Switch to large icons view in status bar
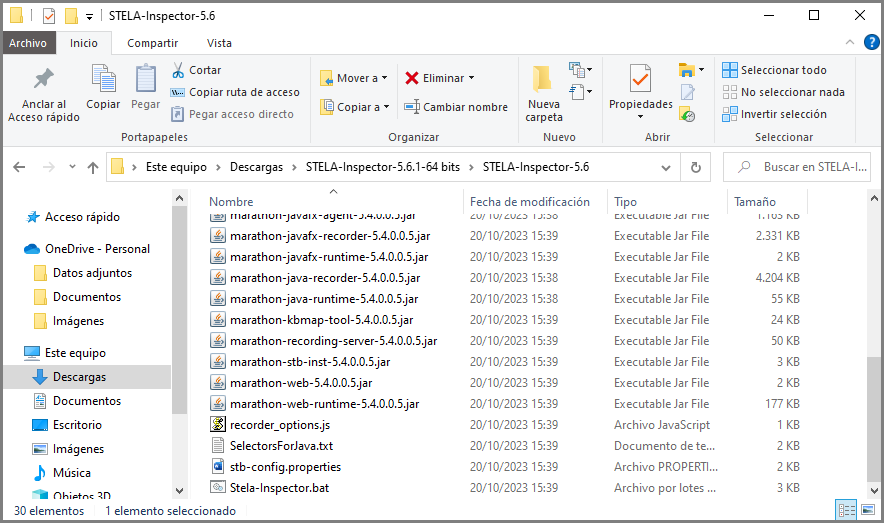 click(868, 511)
